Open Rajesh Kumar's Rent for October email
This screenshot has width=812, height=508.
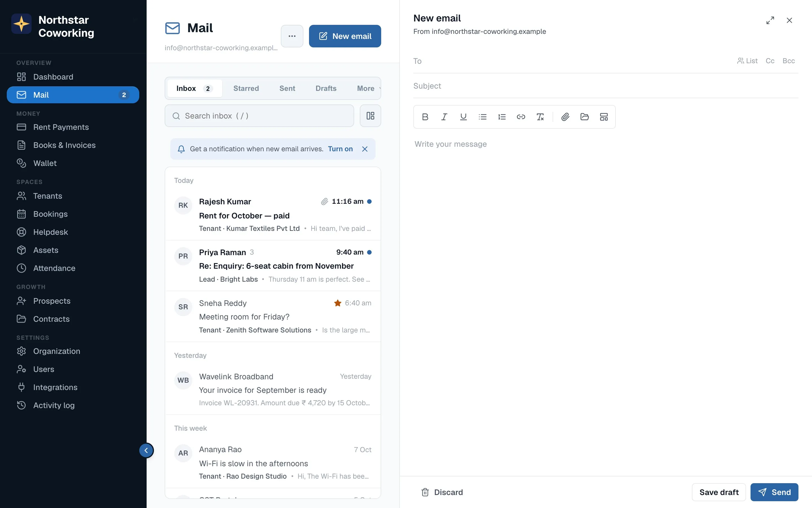click(273, 215)
